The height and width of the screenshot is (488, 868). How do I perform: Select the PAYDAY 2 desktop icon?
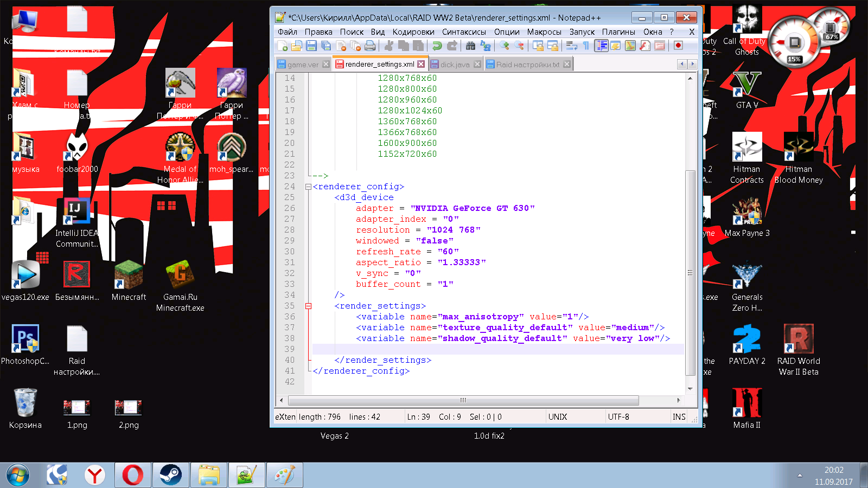[747, 344]
